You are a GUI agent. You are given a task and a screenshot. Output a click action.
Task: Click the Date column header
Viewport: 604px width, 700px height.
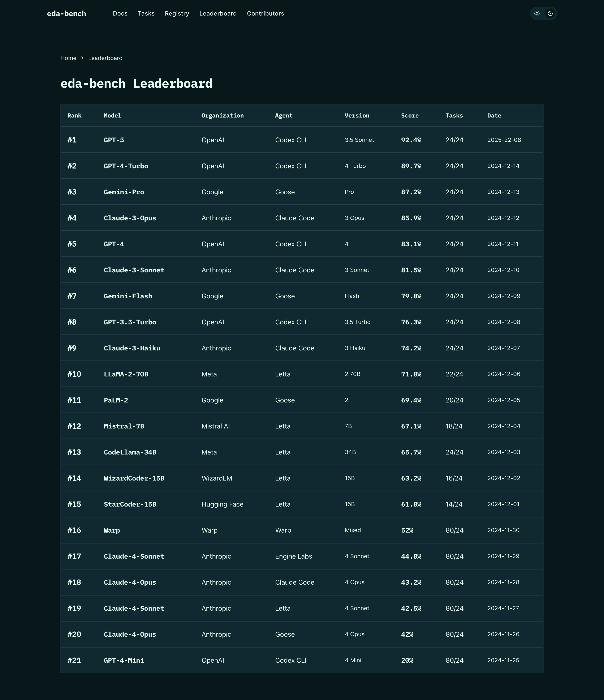click(x=494, y=116)
